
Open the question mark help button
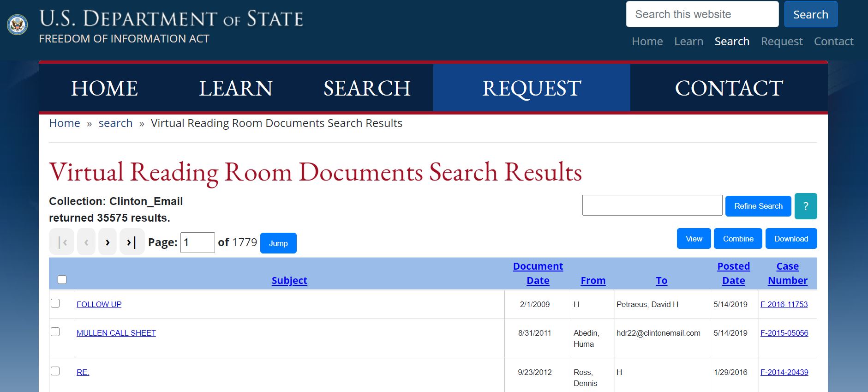[806, 206]
